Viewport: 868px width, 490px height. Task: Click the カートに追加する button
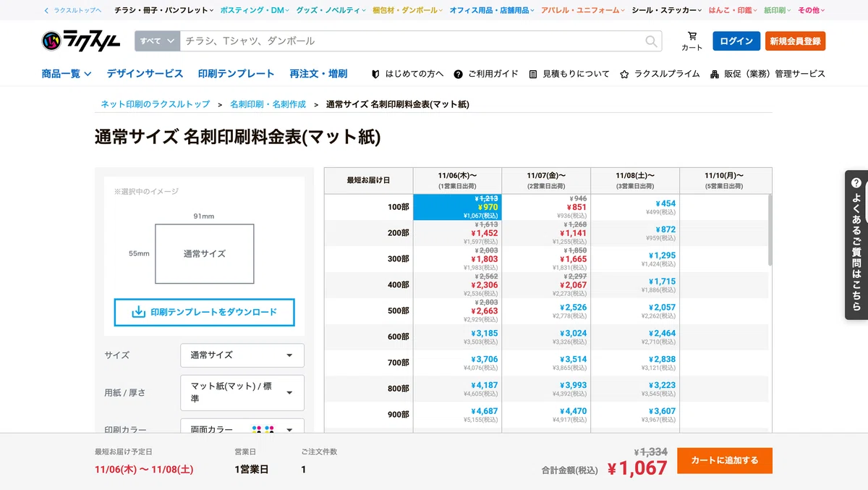pos(725,460)
